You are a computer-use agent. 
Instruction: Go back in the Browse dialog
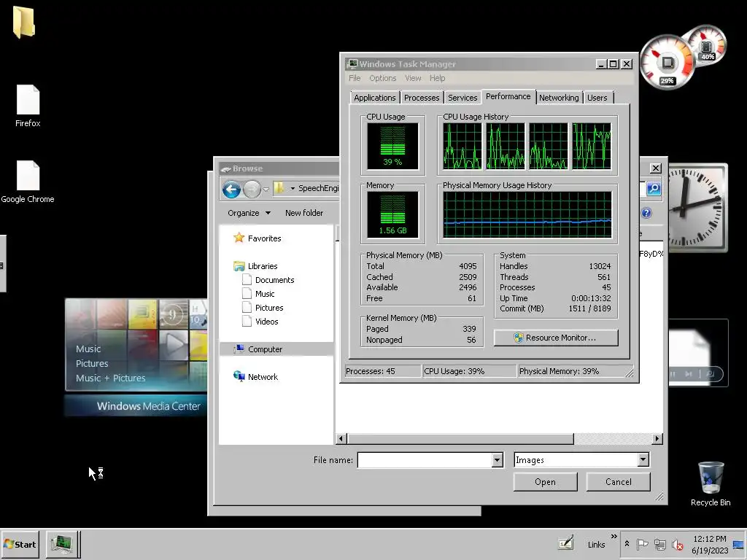click(231, 190)
